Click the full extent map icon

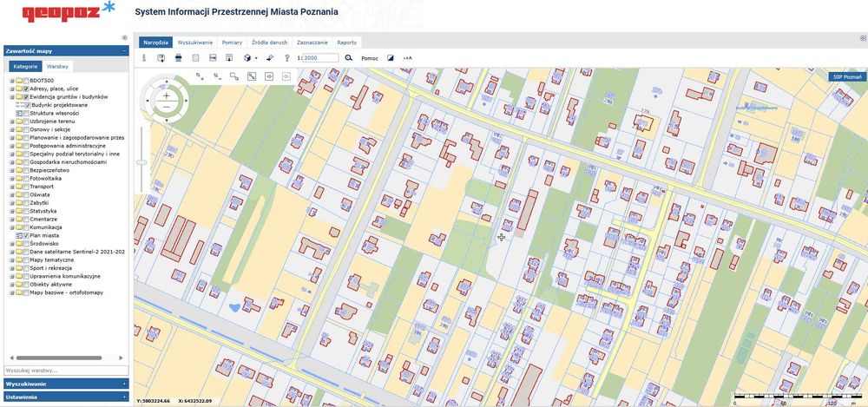252,76
